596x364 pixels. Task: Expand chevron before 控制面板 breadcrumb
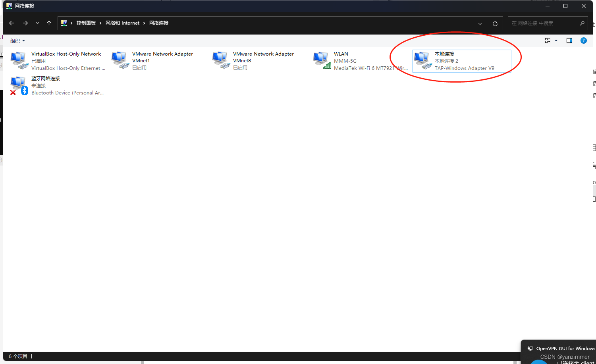(x=71, y=23)
